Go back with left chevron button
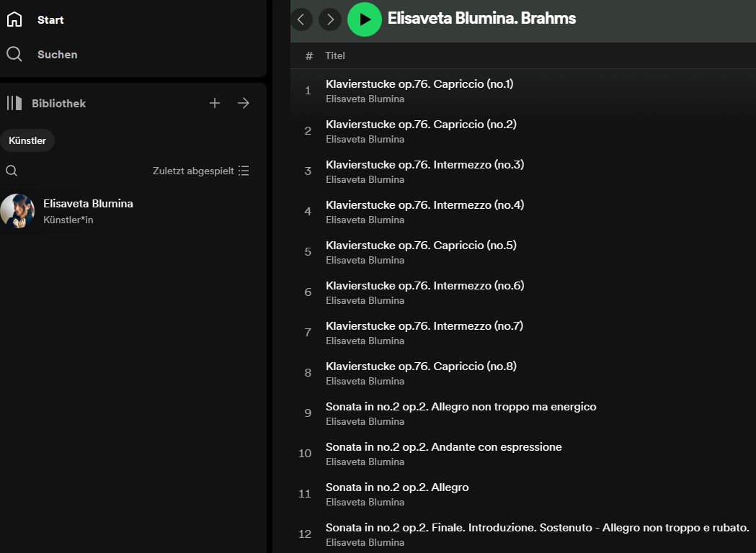This screenshot has width=756, height=553. (x=301, y=19)
